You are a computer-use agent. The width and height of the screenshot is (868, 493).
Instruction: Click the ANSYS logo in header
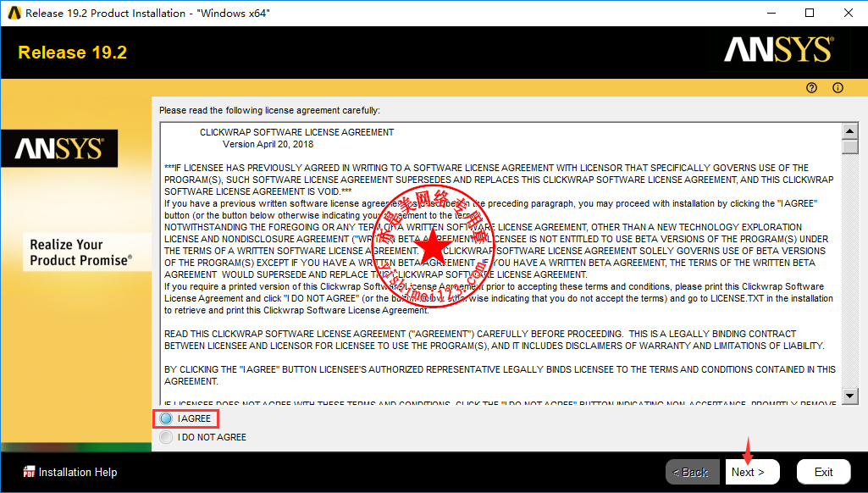pos(779,49)
